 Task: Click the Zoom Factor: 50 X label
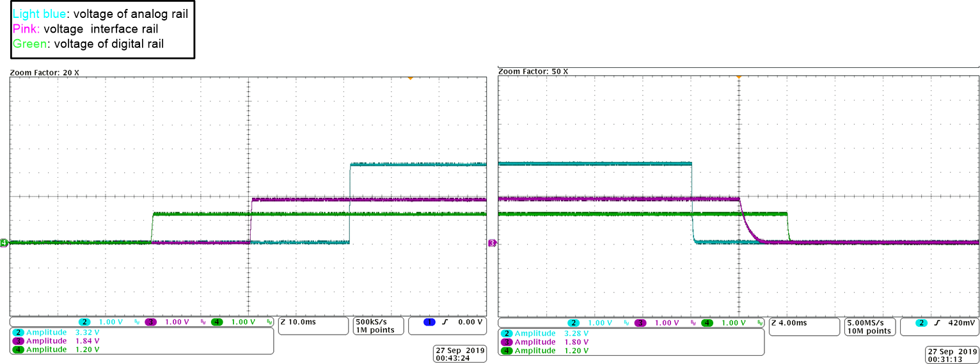533,71
